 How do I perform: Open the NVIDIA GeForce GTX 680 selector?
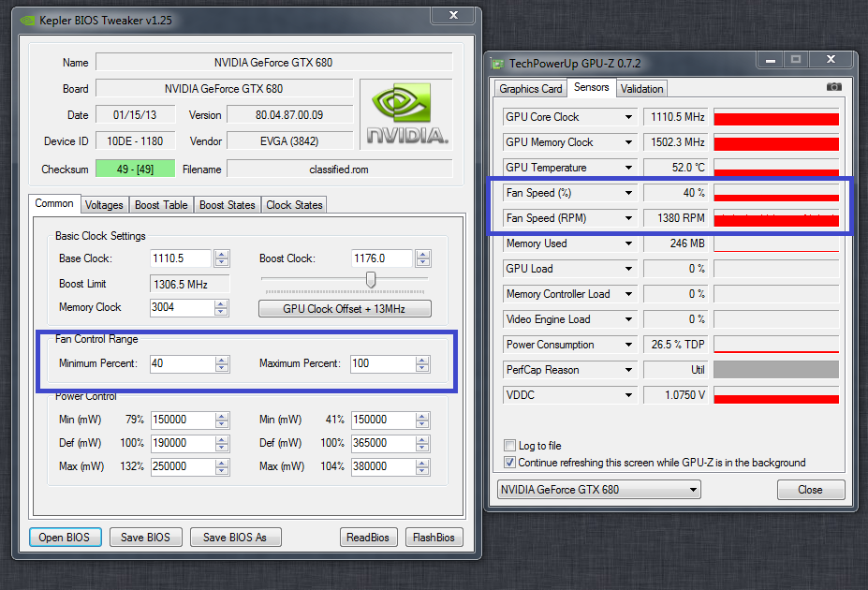599,489
